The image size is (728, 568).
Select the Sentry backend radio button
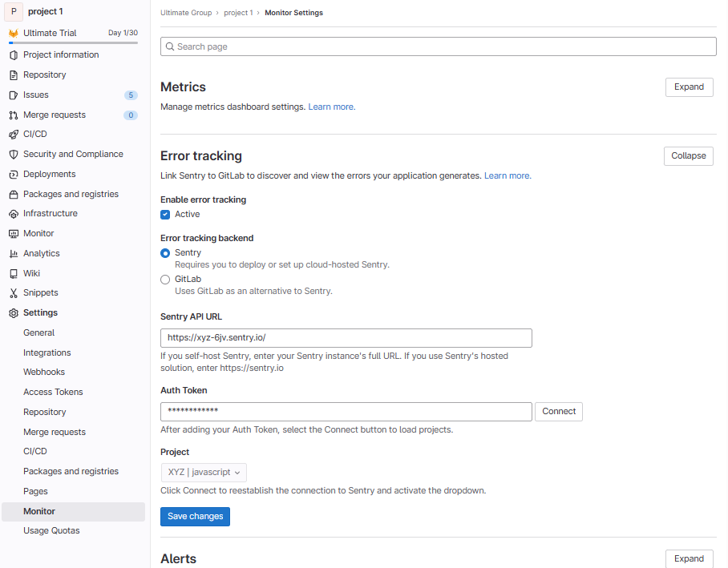click(165, 253)
